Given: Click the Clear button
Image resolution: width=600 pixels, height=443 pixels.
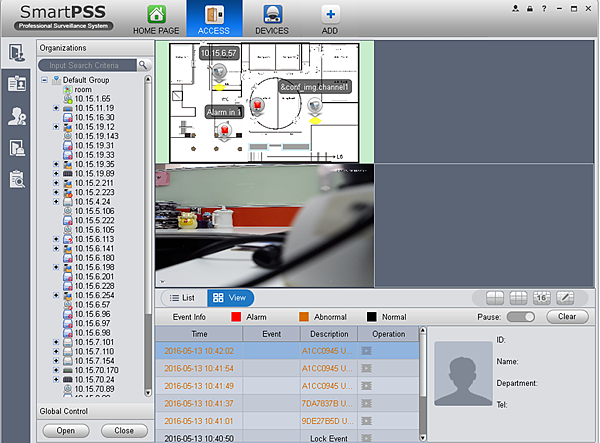Looking at the screenshot, I should [x=567, y=317].
